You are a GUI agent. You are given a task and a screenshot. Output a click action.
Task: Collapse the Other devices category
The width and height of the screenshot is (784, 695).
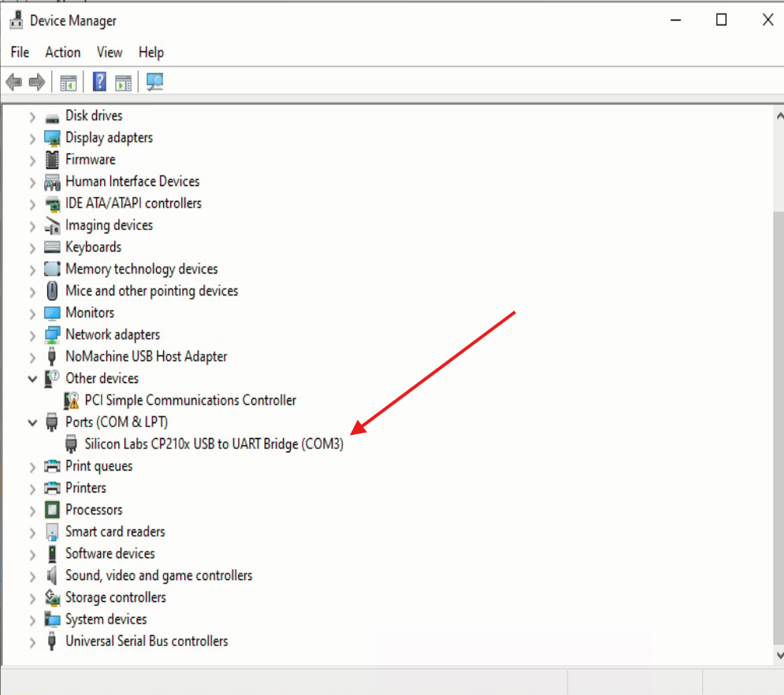32,379
